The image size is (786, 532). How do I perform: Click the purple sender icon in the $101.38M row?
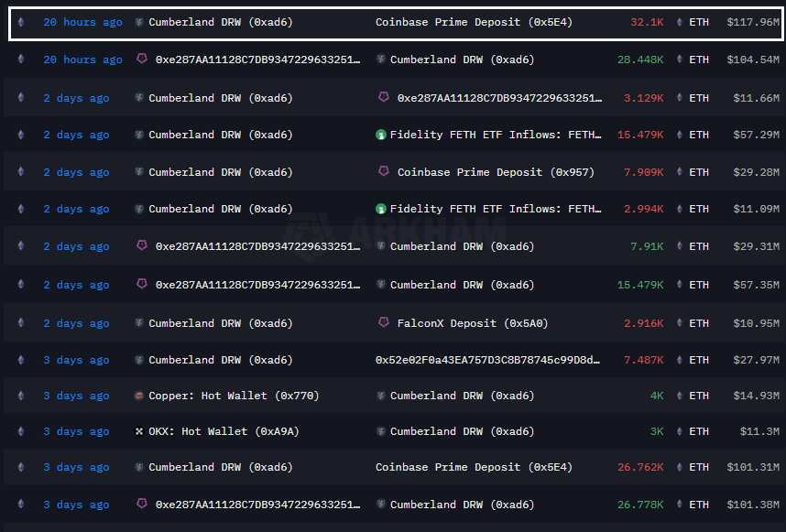coord(142,504)
